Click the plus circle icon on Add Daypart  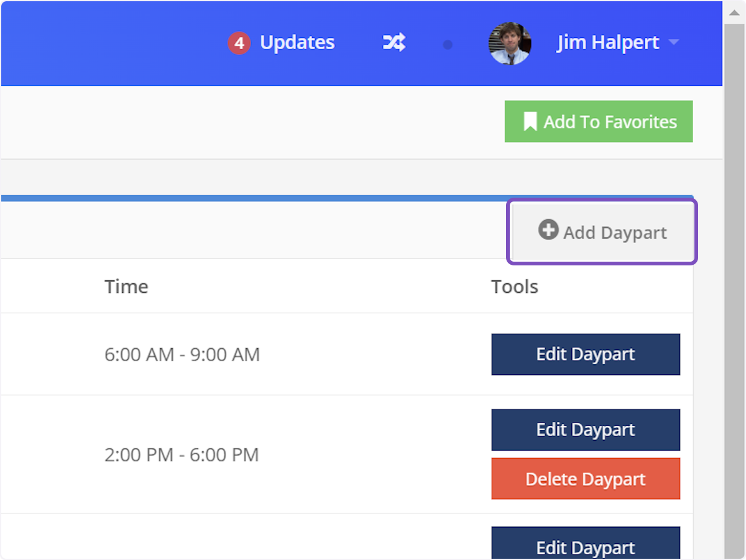pyautogui.click(x=548, y=230)
